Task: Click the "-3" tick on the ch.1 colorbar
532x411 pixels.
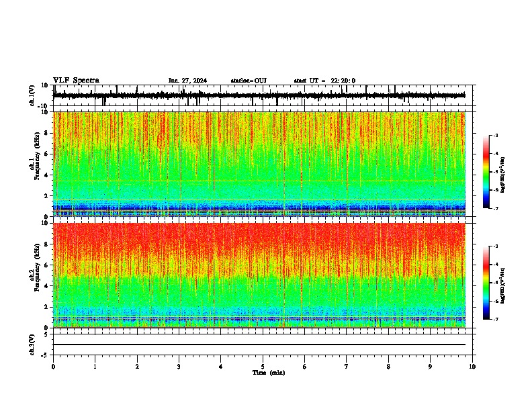Action: point(496,136)
